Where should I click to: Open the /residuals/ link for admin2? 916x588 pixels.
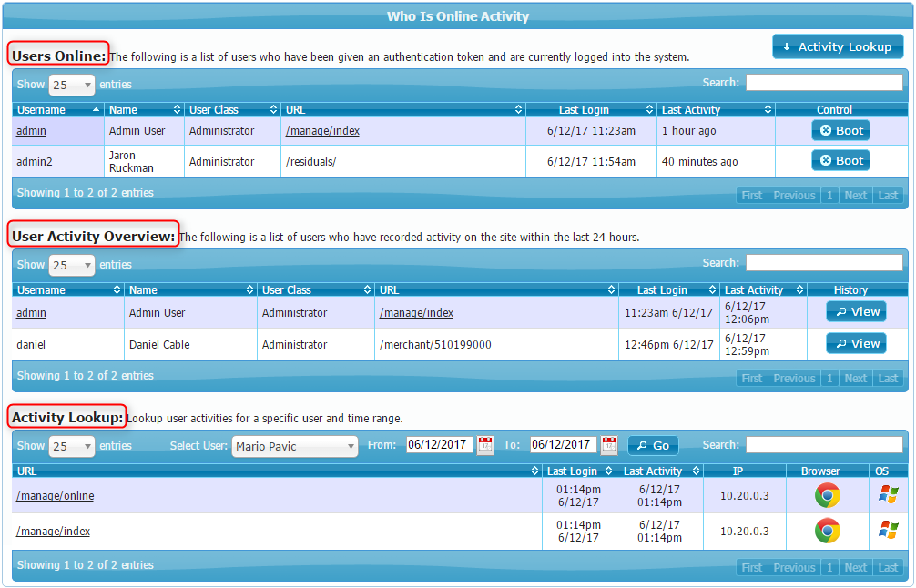[x=310, y=161]
